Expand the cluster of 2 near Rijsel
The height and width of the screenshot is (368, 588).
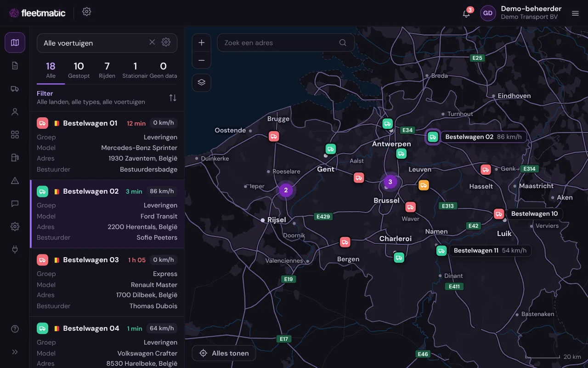[286, 190]
